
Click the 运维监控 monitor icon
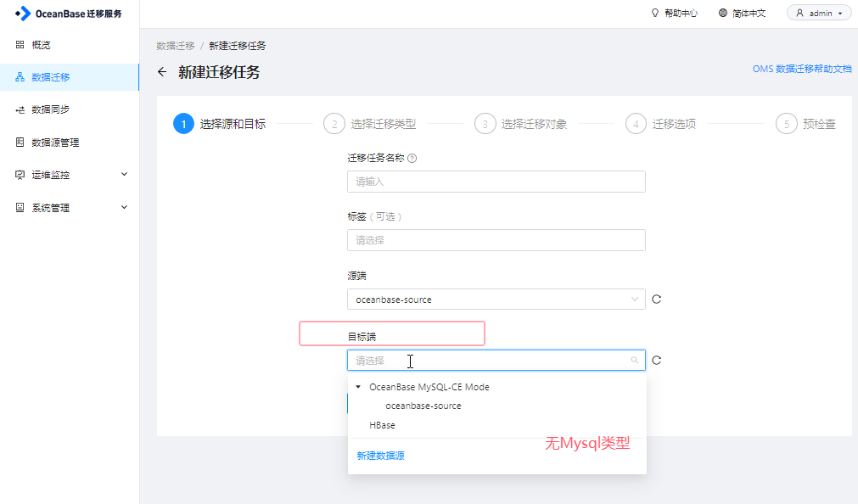click(x=20, y=175)
